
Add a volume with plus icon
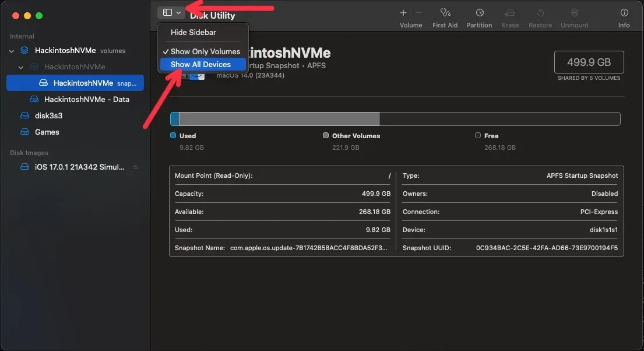click(403, 13)
